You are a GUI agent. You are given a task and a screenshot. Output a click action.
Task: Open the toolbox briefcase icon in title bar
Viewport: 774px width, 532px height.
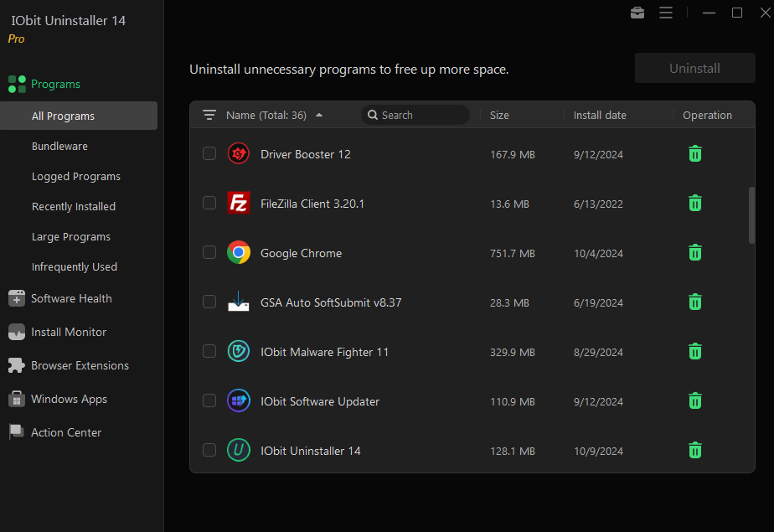(x=637, y=13)
